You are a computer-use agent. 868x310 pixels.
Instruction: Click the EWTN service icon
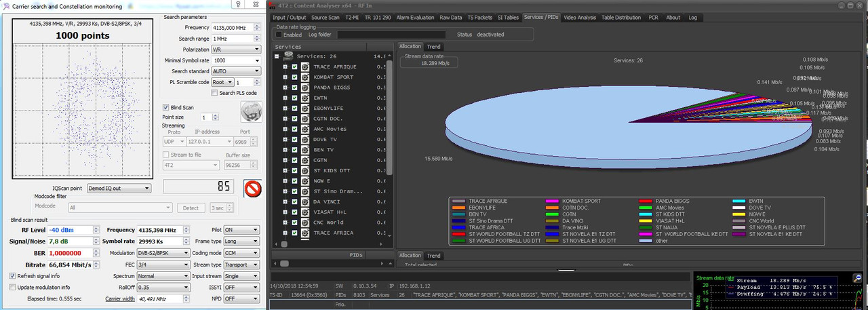pos(305,98)
